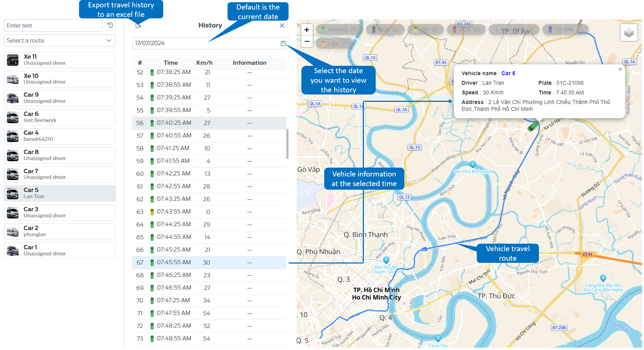Select history row 56 at 07:40:25 AM
The image size is (644, 350).
point(209,123)
